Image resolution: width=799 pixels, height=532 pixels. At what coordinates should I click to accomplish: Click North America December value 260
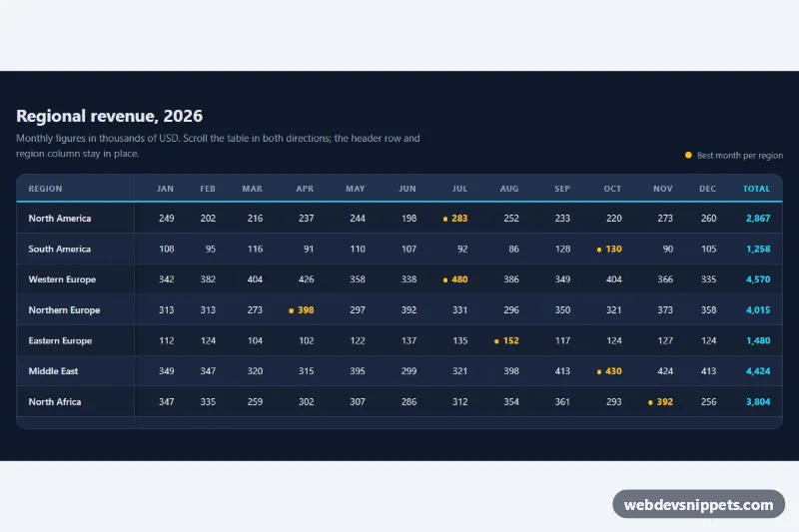click(708, 218)
